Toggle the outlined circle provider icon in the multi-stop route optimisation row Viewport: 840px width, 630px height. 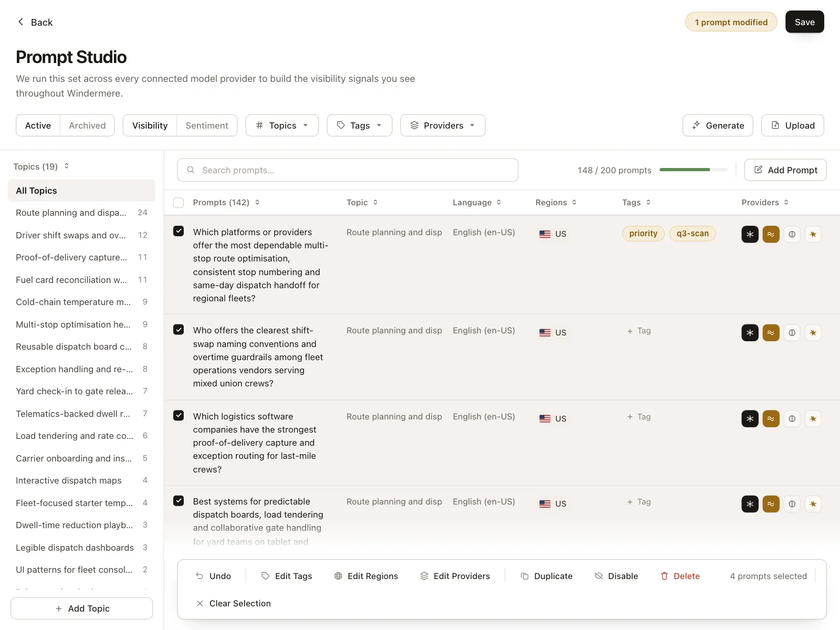(792, 234)
